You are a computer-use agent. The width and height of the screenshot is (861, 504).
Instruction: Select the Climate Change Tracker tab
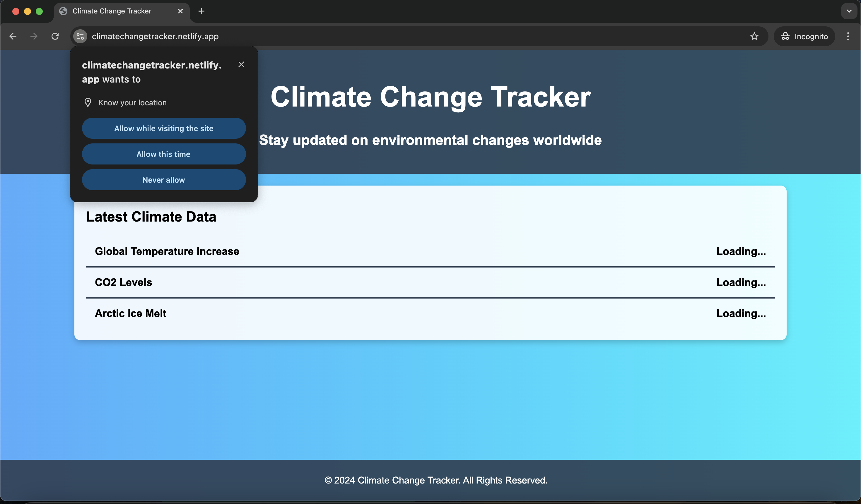(111, 11)
